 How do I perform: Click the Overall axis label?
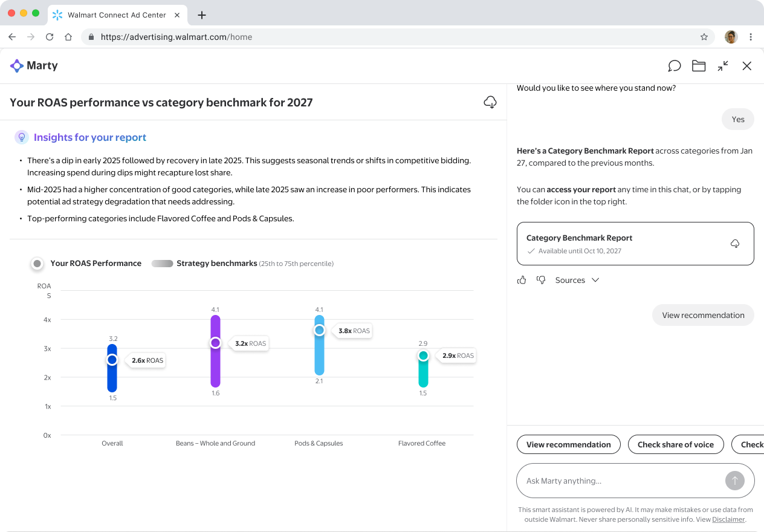[112, 443]
